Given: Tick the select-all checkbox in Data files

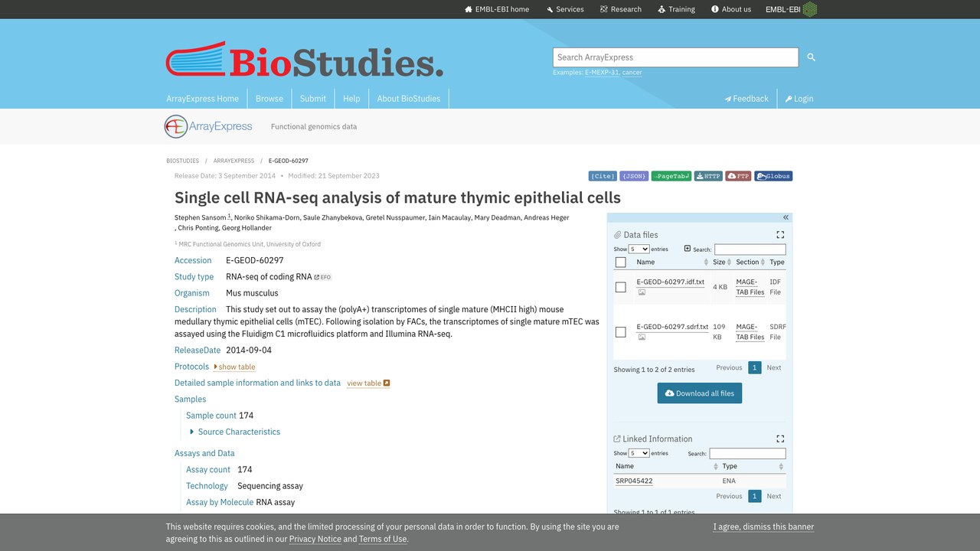Looking at the screenshot, I should click(621, 262).
